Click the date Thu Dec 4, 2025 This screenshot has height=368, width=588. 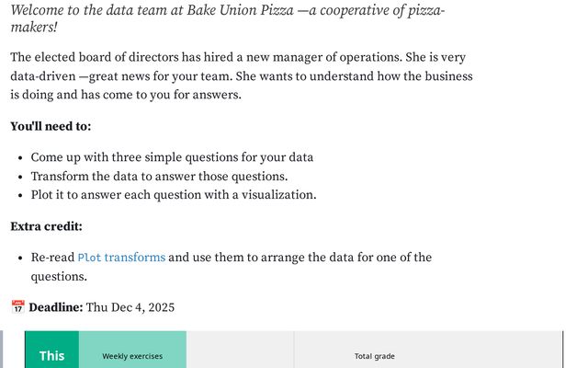pos(130,307)
